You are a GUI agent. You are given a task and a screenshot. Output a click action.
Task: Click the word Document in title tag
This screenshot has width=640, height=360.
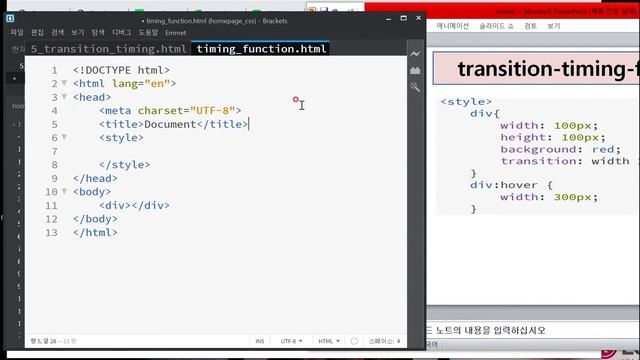click(x=170, y=124)
